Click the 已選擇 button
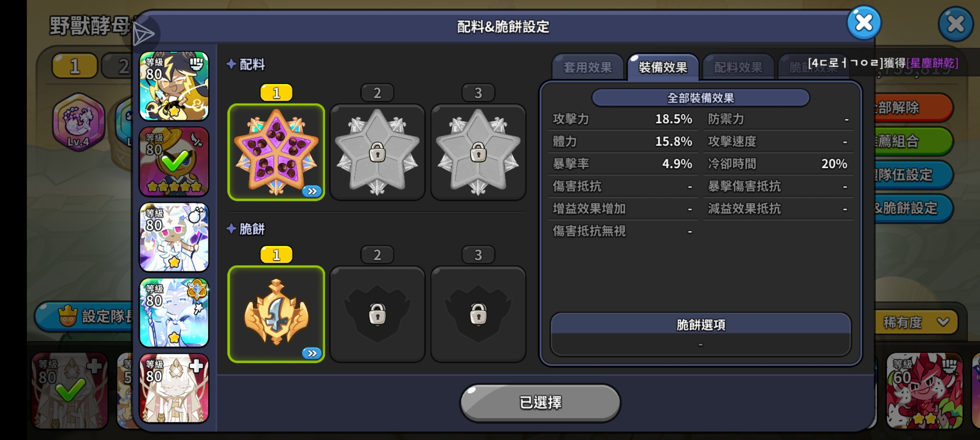Viewport: 980px width, 440px height. pyautogui.click(x=540, y=403)
